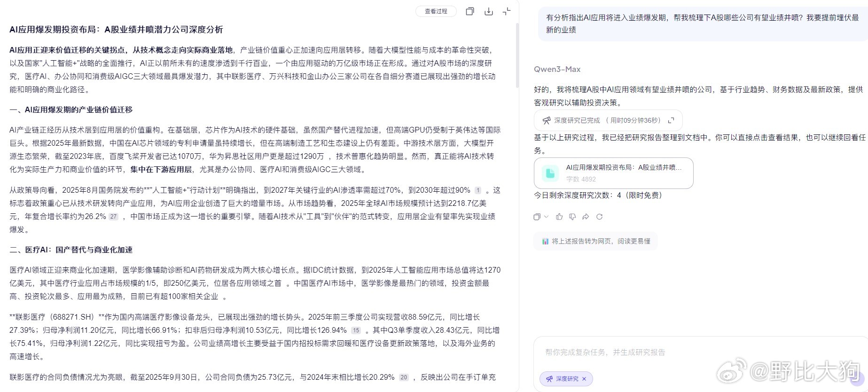This screenshot has height=392, width=868.
Task: Click the green document file icon
Action: coord(550,173)
